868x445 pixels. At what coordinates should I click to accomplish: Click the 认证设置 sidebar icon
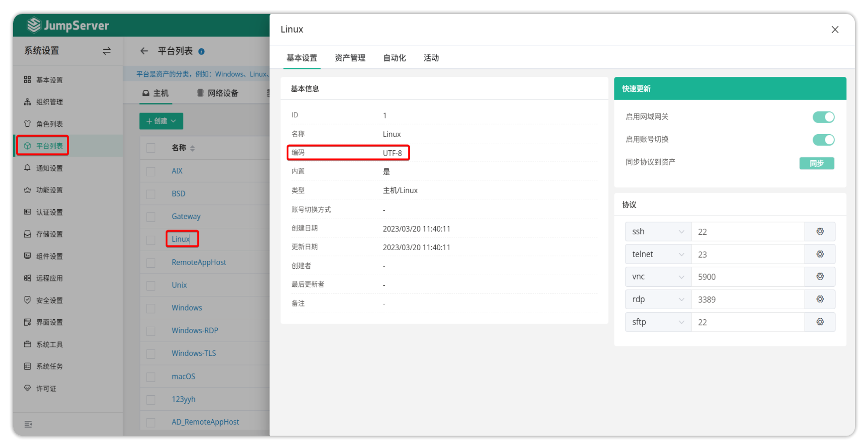coord(27,212)
